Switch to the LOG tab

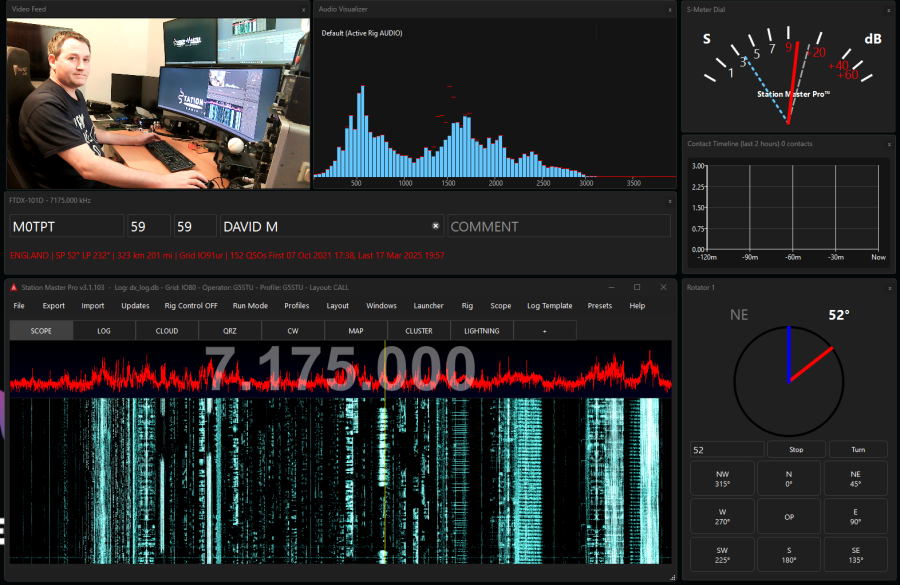(x=104, y=331)
